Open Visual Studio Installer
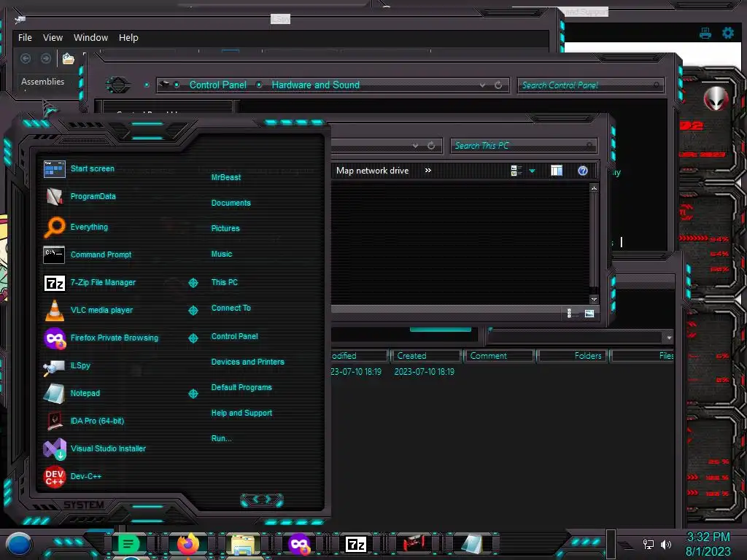Image resolution: width=747 pixels, height=560 pixels. point(94,448)
